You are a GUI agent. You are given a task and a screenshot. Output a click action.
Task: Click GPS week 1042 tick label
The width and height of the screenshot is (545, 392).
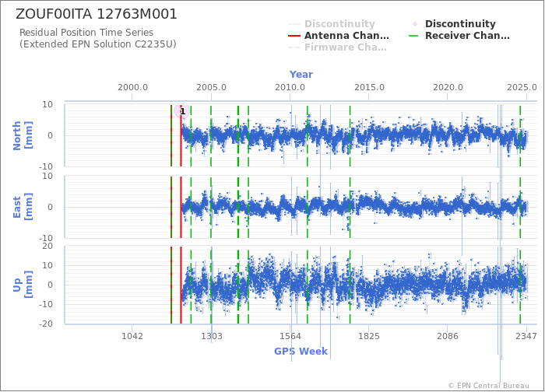click(132, 336)
